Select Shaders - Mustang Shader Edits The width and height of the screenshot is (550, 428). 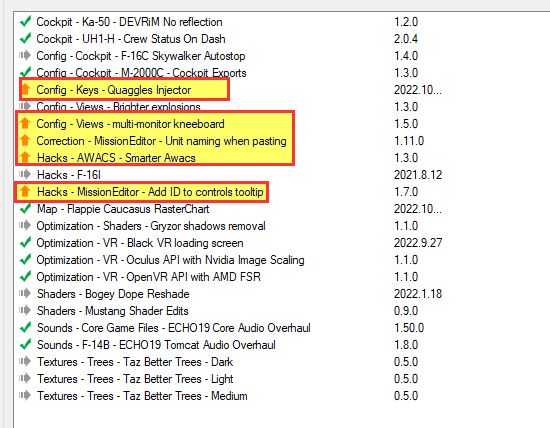[113, 311]
